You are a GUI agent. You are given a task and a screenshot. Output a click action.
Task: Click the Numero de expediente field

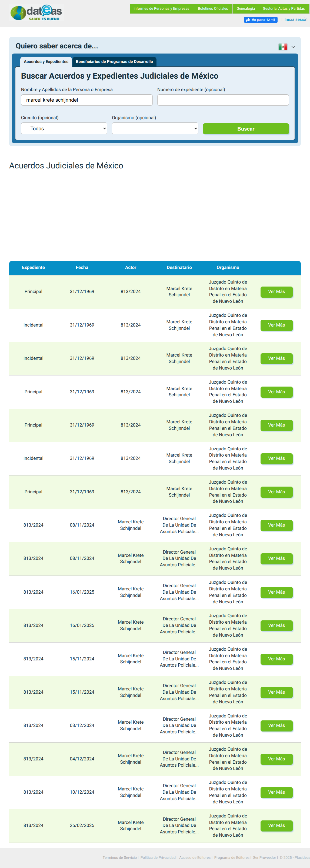[223, 100]
